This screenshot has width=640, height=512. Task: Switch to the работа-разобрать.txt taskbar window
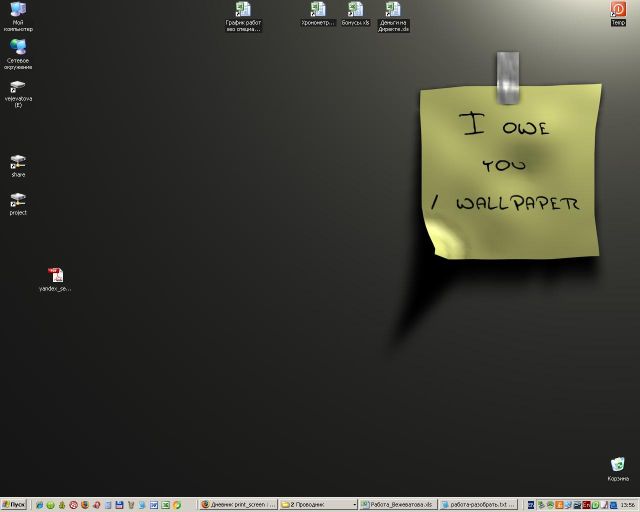click(478, 505)
